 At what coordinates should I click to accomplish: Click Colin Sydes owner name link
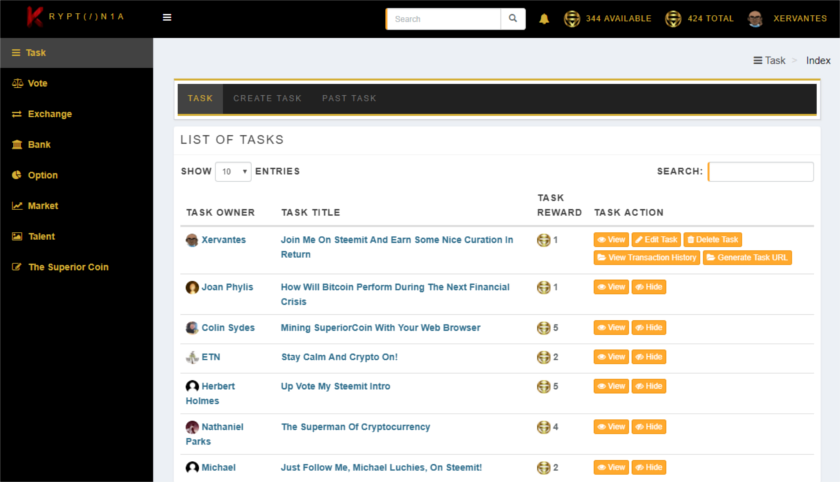click(x=228, y=328)
